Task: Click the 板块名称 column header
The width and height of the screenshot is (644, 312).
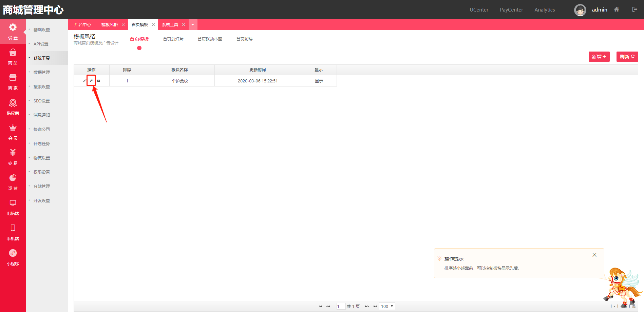Action: pos(180,70)
